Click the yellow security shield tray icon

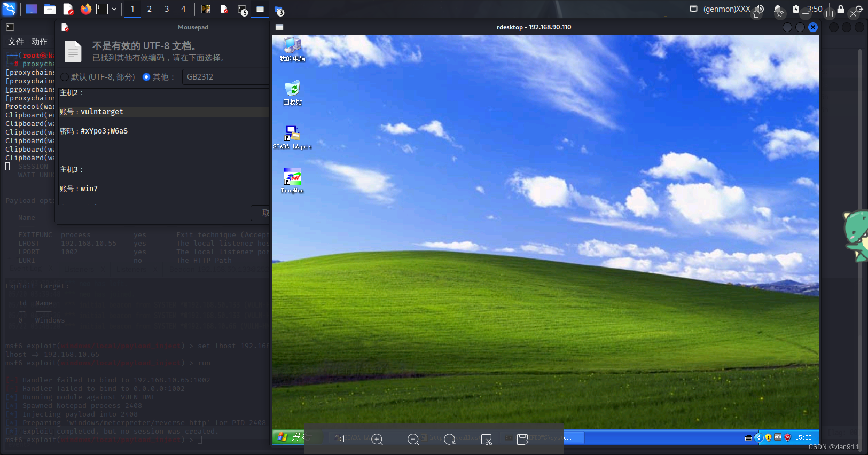[768, 437]
